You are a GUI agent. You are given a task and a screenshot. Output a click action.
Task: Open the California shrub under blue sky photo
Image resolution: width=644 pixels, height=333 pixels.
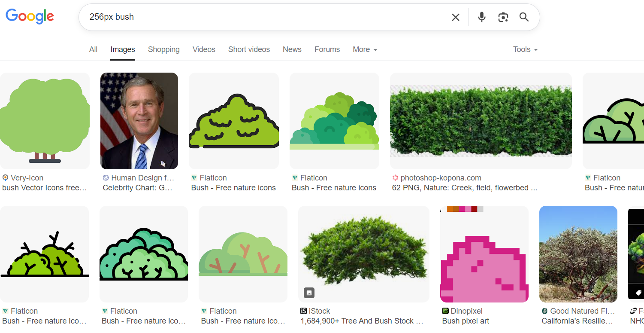(x=578, y=254)
